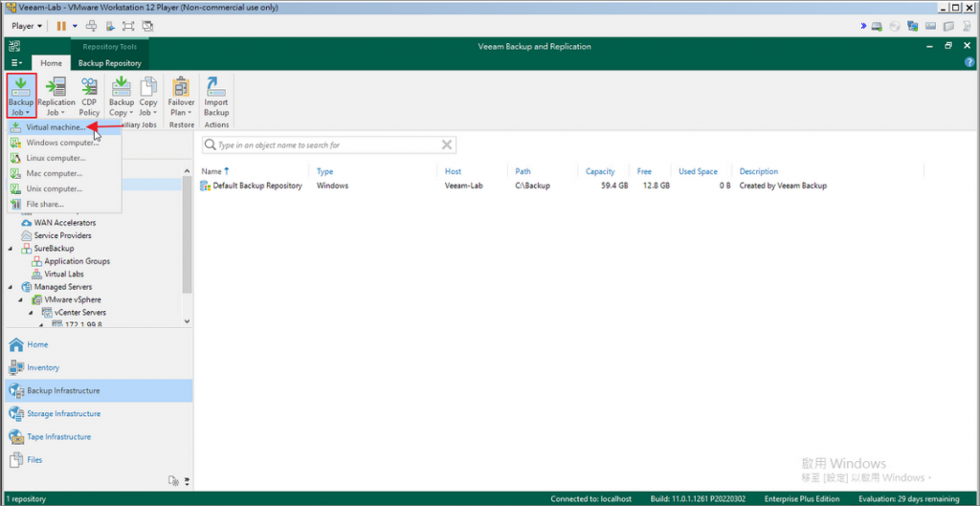Click the navigation pane options icon at bottom
The height and width of the screenshot is (506, 980).
click(174, 480)
